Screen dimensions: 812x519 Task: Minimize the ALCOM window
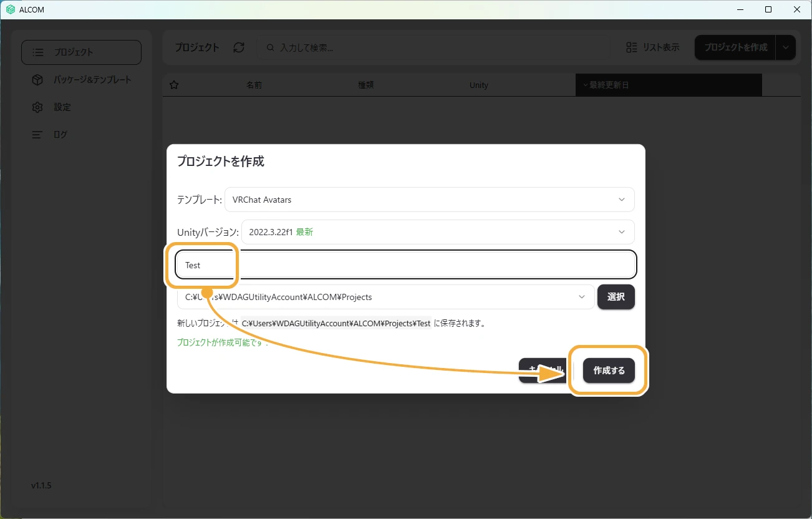[740, 9]
